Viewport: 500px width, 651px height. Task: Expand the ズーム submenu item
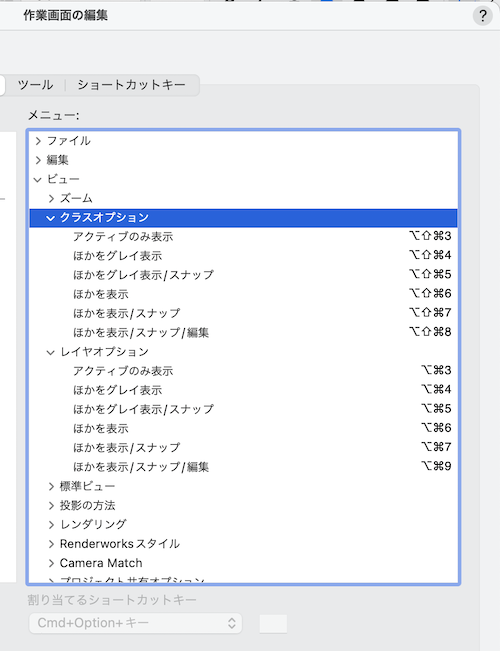click(x=51, y=198)
